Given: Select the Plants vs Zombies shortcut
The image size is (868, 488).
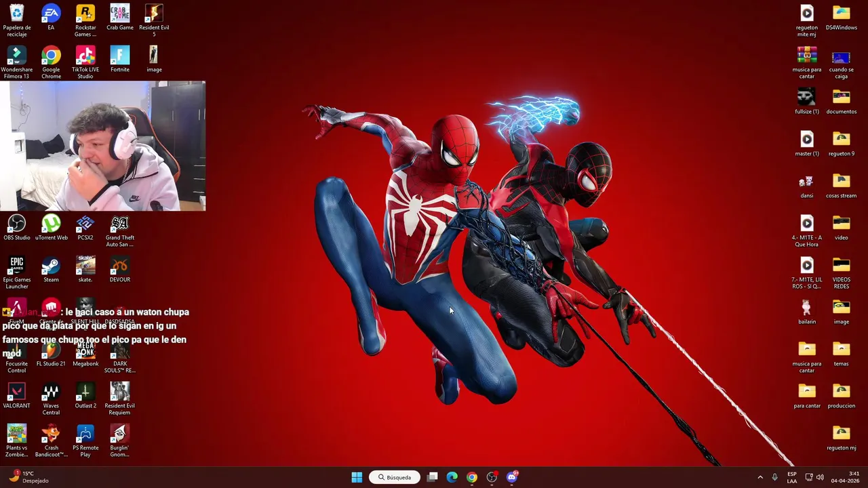Looking at the screenshot, I should (17, 441).
